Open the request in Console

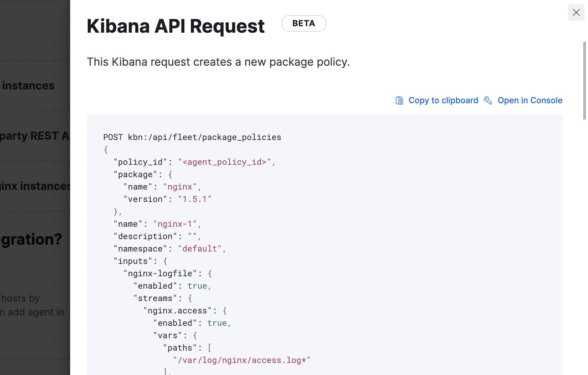point(530,100)
